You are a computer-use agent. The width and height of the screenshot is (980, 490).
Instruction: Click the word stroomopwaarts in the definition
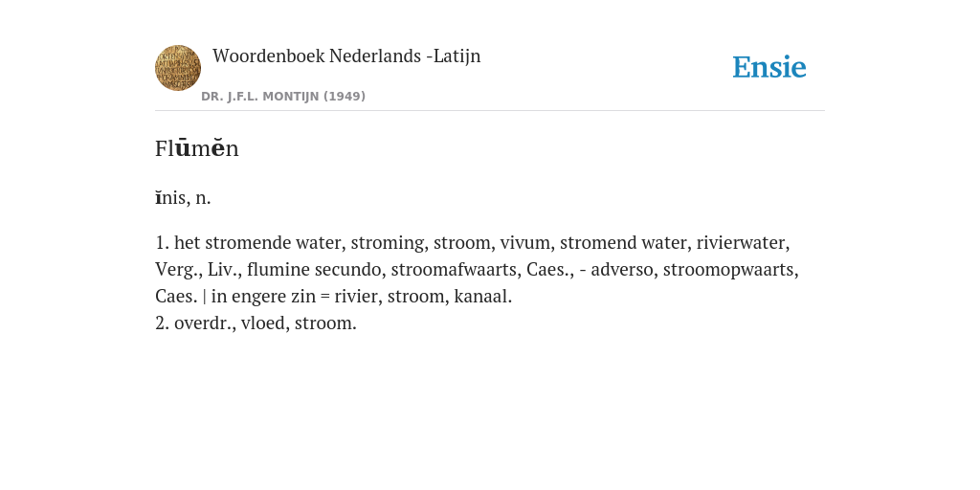pyautogui.click(x=728, y=269)
